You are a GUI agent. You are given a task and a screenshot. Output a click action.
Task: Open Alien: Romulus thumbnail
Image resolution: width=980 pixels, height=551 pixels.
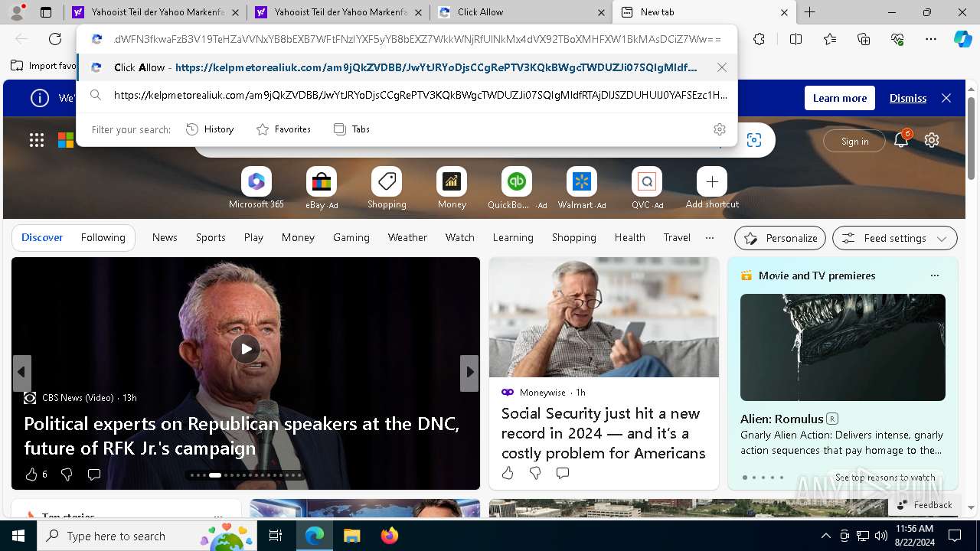click(x=842, y=347)
